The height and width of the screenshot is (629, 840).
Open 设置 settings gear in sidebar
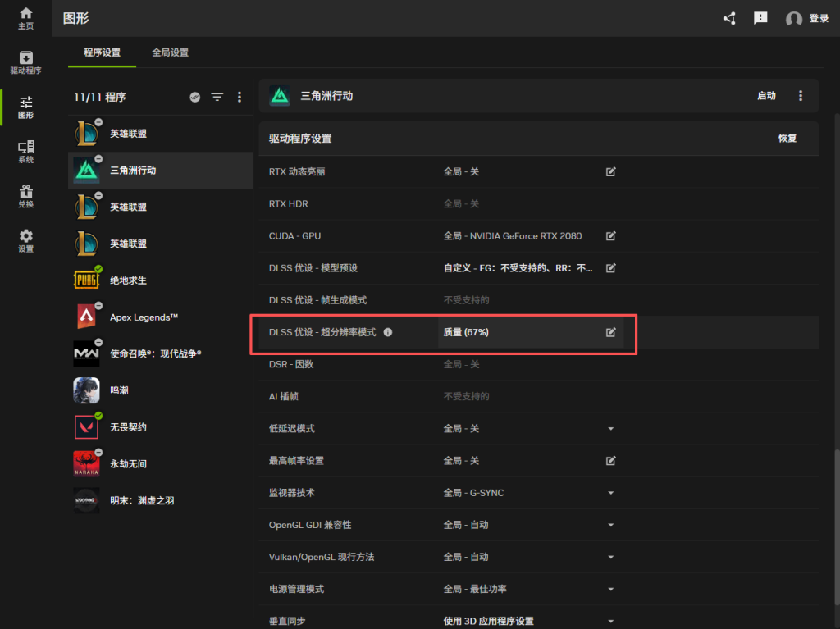click(26, 240)
